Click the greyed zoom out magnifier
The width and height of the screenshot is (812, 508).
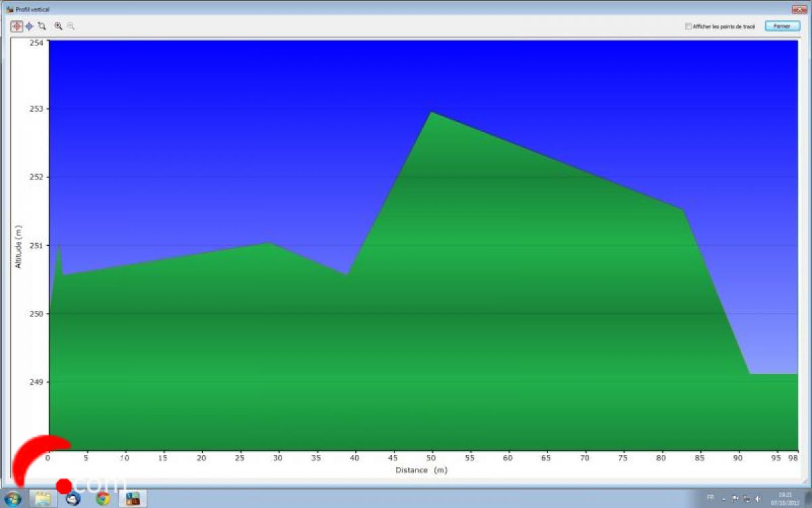click(x=70, y=26)
